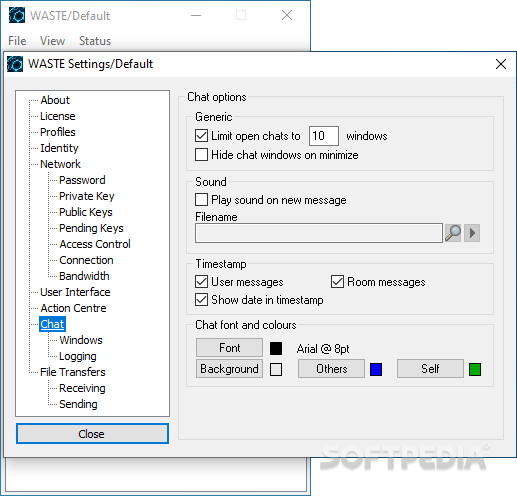Click the green Self colour swatch
517x496 pixels.
[x=475, y=369]
